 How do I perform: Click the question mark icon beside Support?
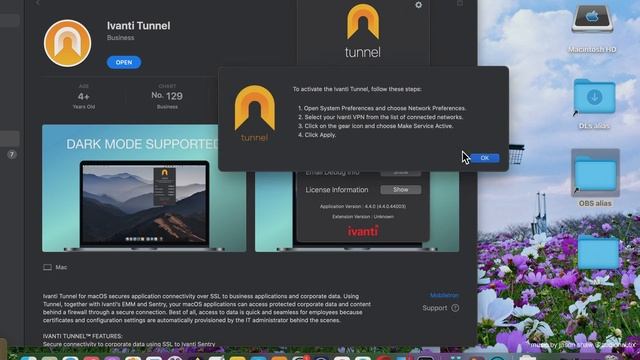(x=455, y=308)
